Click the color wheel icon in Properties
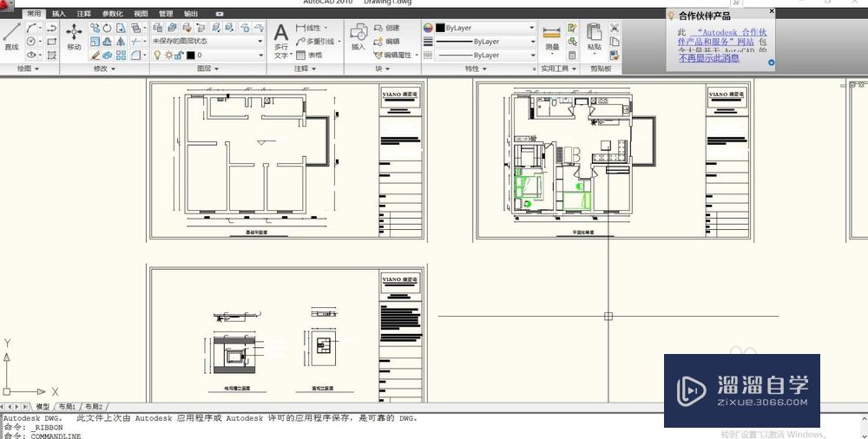 428,28
